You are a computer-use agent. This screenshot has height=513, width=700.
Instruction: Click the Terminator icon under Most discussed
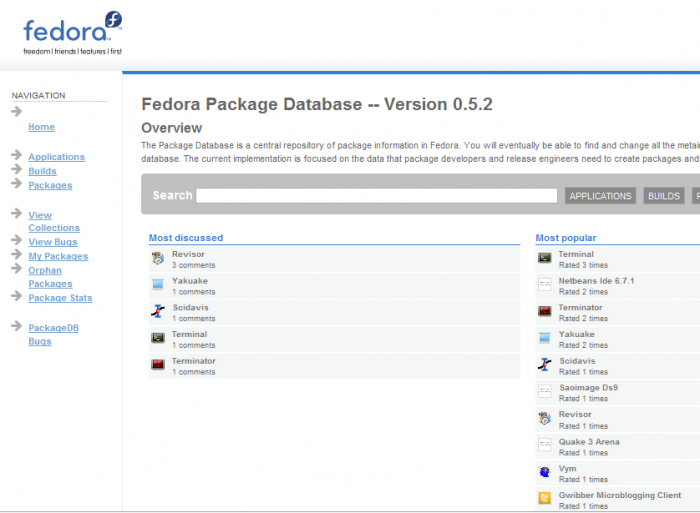click(x=158, y=364)
